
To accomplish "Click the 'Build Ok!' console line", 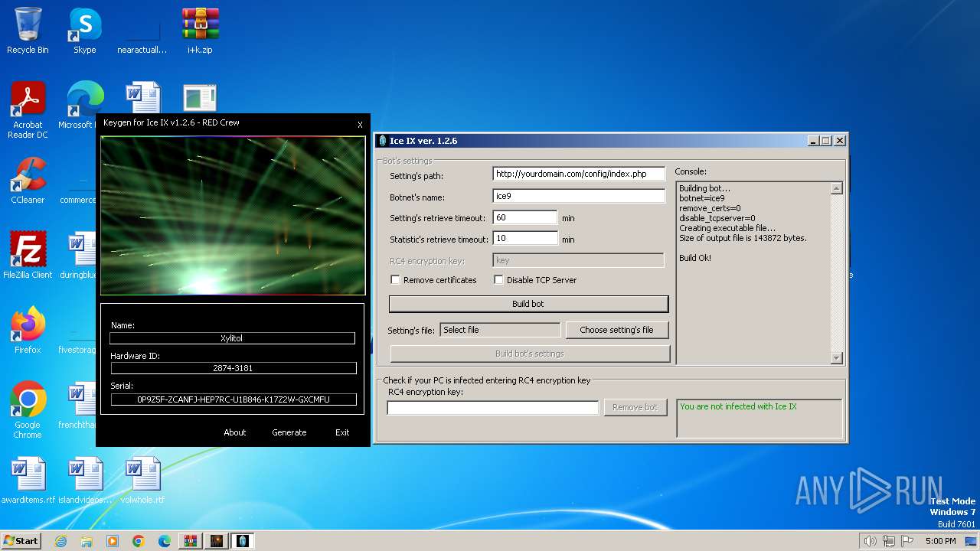I will tap(695, 258).
